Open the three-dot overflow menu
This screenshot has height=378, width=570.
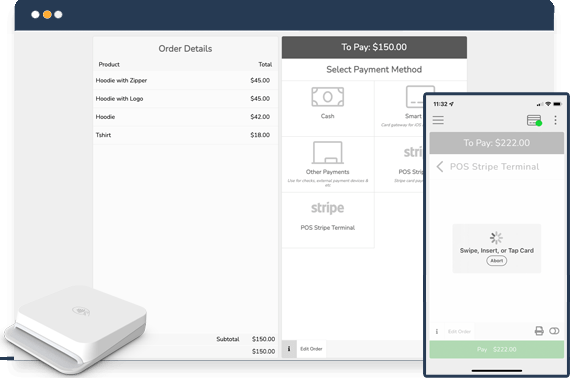point(555,120)
